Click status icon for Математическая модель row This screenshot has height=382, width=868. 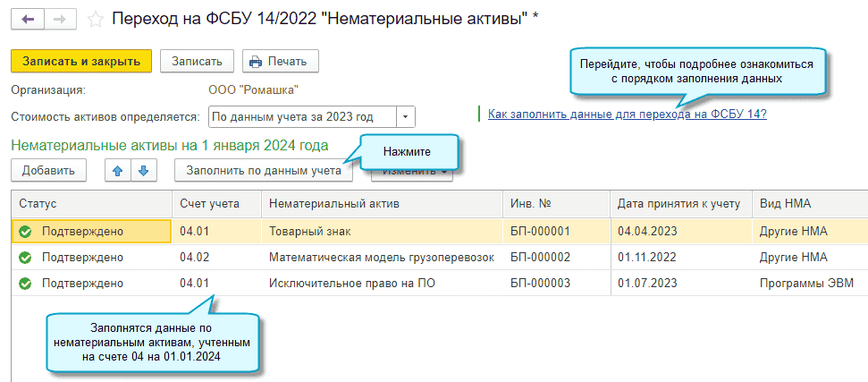[25, 258]
